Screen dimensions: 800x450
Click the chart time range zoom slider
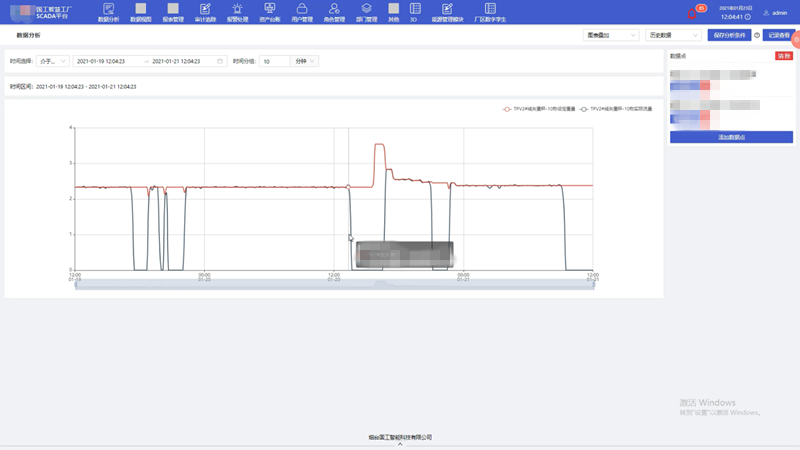pos(333,285)
